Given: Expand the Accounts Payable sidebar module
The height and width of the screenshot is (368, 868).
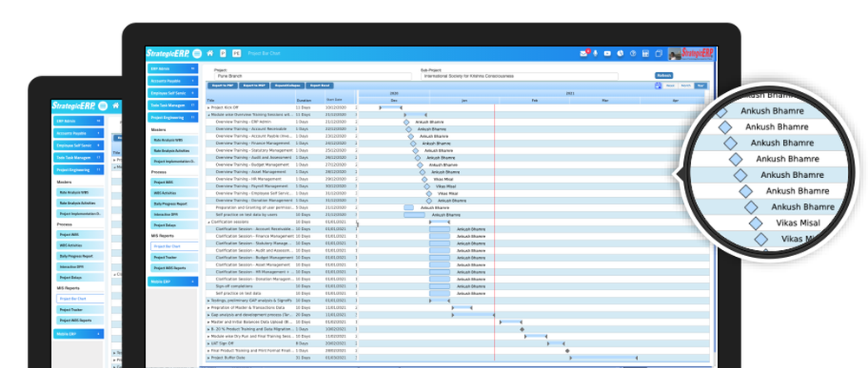Looking at the screenshot, I should pos(173,81).
